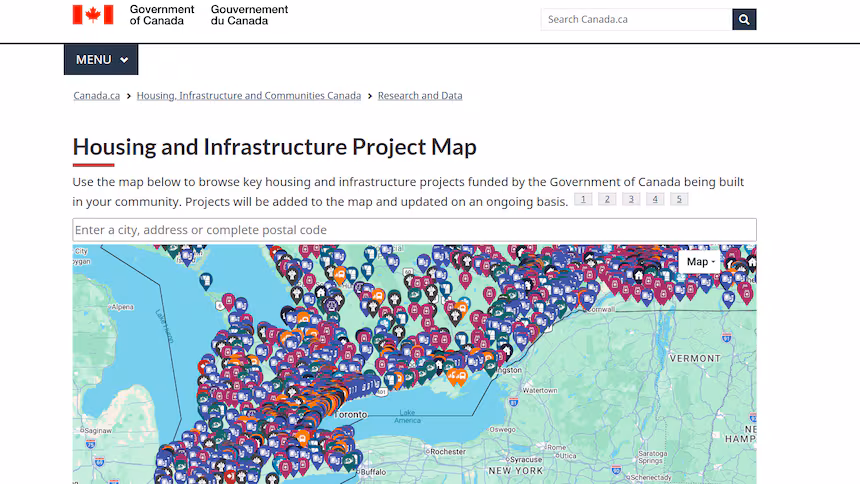Select the isolated blue marker below the Map dropdown
This screenshot has width=860, height=484.
[x=728, y=299]
